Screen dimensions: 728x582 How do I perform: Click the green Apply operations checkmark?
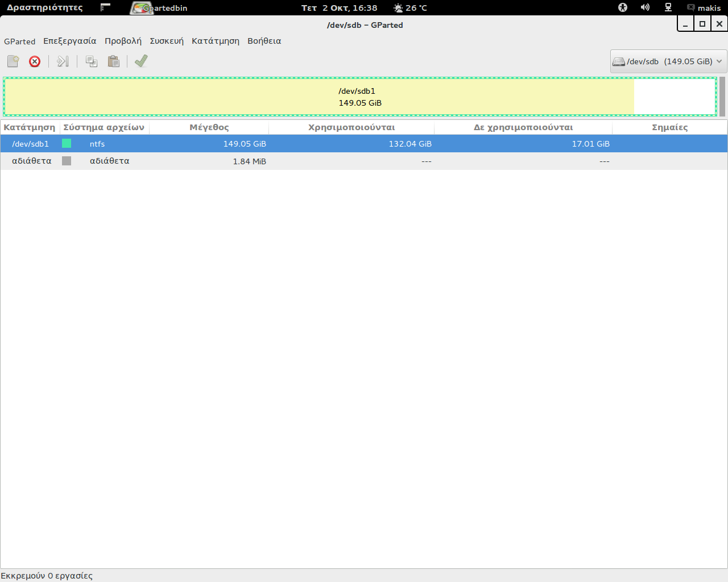[141, 61]
